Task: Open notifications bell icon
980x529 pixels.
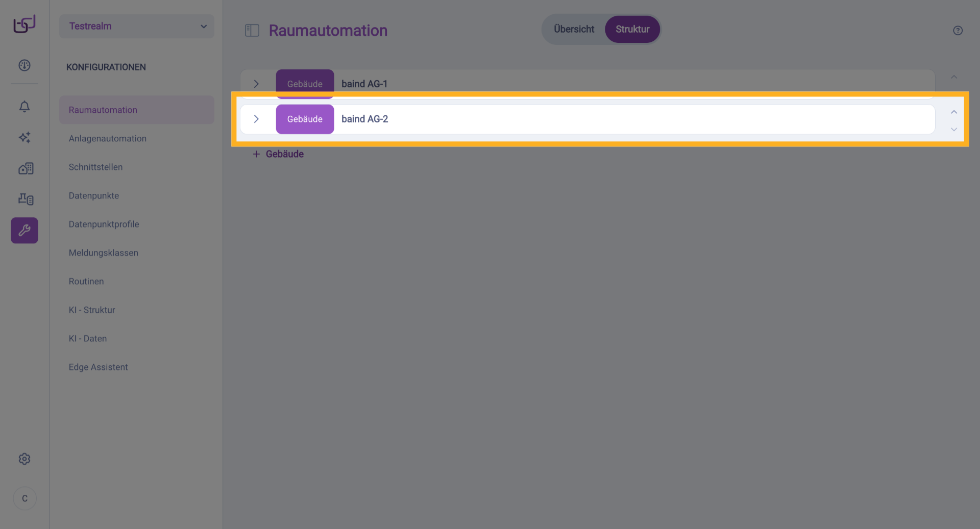Action: (24, 107)
